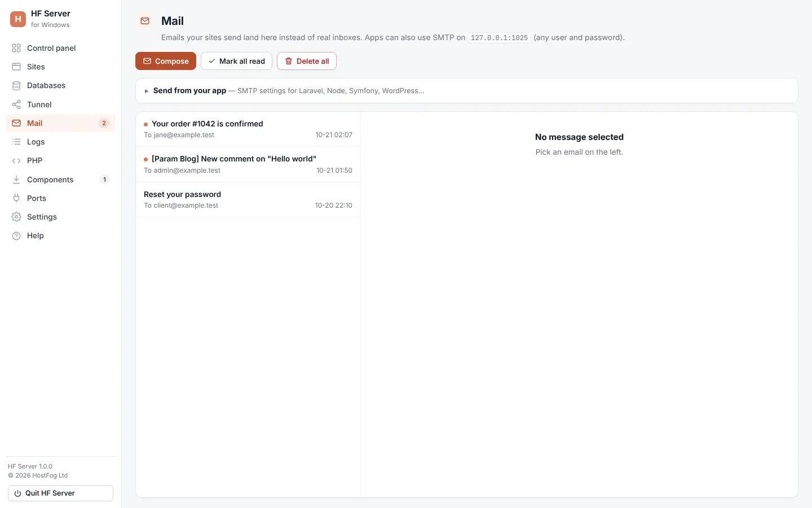Compose a new email

click(x=166, y=61)
